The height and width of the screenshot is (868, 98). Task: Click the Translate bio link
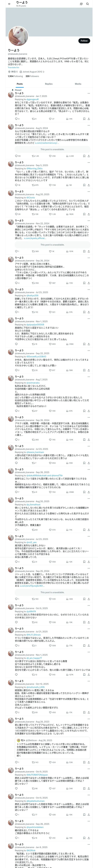point(14,67)
